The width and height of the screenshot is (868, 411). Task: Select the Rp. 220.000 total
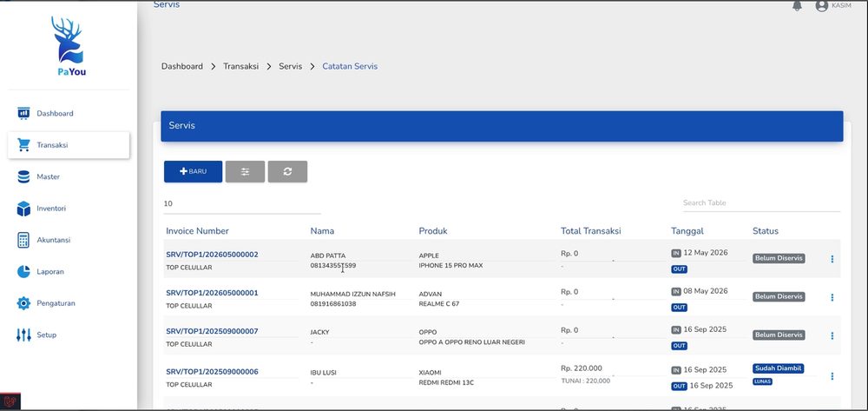(582, 368)
